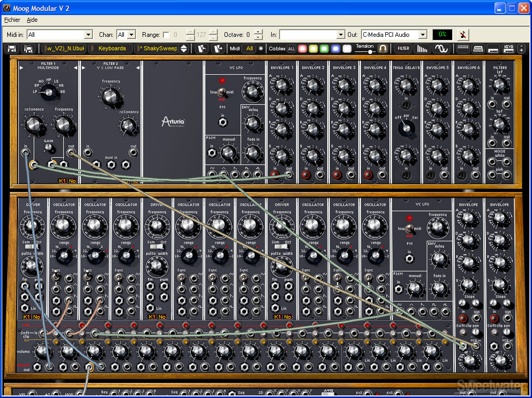Screen dimensions: 532x398
Task: Toggle third Driver Sem/Oct switch
Action: click(281, 247)
